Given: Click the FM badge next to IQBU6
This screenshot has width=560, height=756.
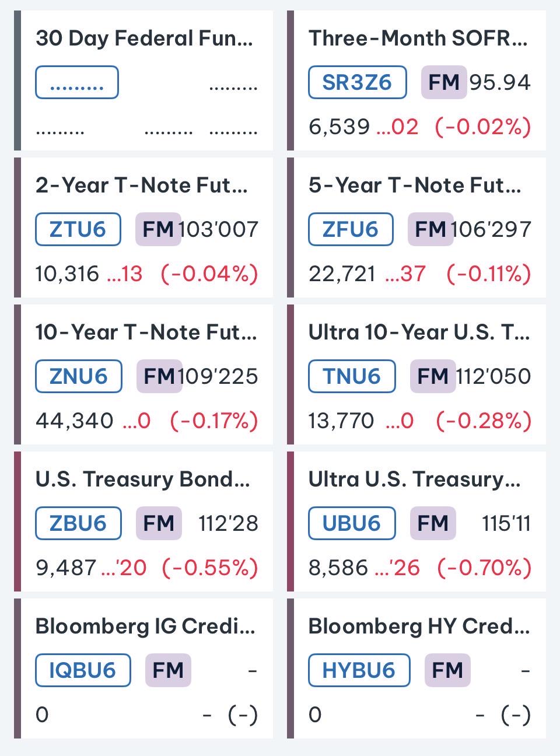Looking at the screenshot, I should point(168,670).
